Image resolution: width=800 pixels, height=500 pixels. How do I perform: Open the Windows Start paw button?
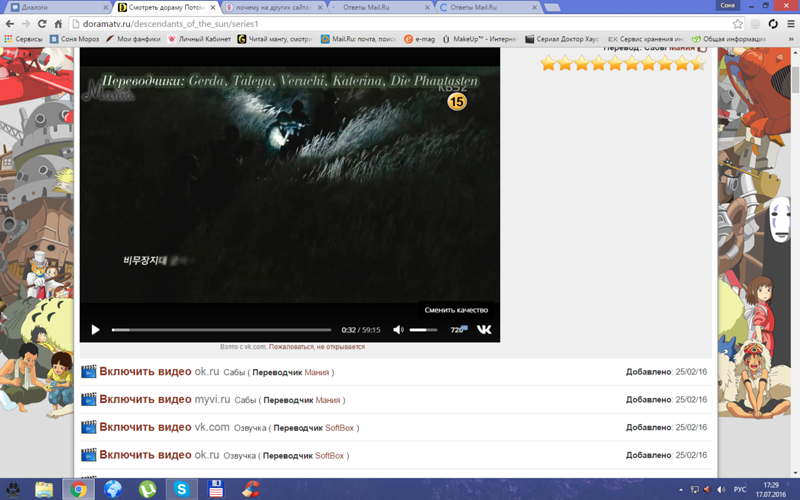pos(12,489)
